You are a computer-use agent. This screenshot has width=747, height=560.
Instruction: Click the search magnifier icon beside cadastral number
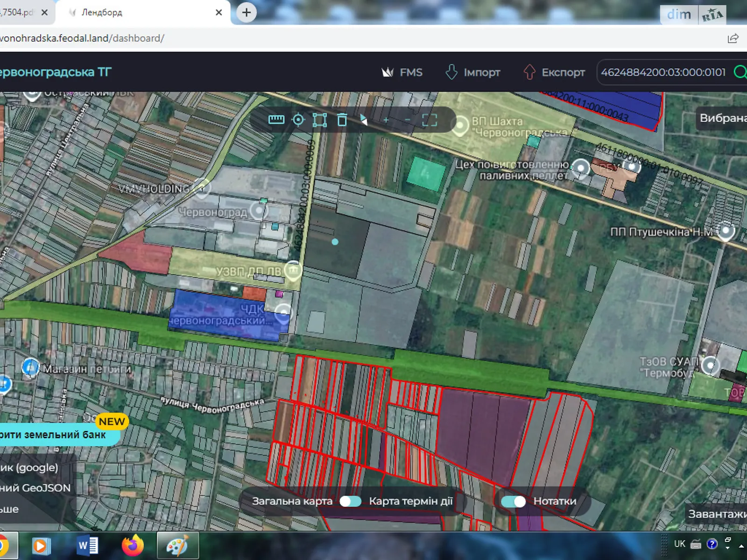click(x=740, y=72)
